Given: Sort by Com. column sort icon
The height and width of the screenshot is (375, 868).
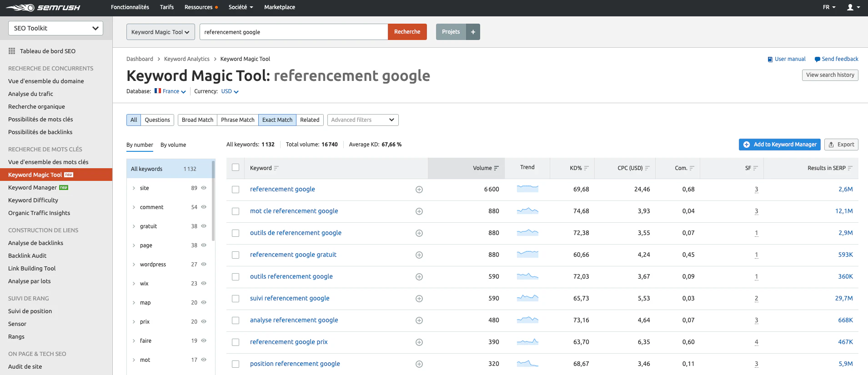Looking at the screenshot, I should [x=692, y=168].
